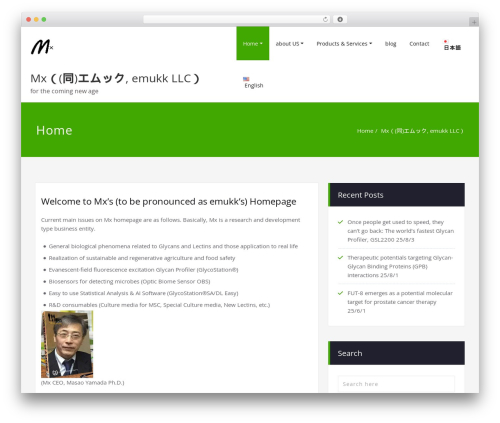Click the Statistical Analysis & AI Software bullet
The width and height of the screenshot is (500, 423).
coord(143,293)
